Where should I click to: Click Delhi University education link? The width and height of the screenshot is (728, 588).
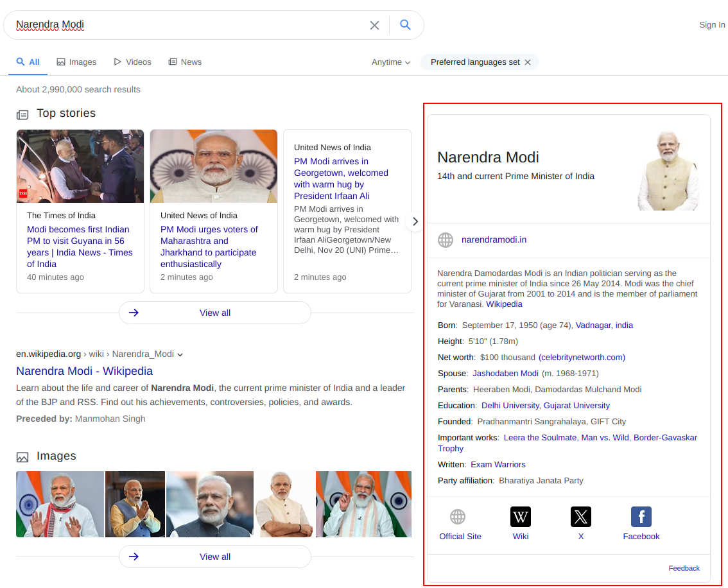510,406
